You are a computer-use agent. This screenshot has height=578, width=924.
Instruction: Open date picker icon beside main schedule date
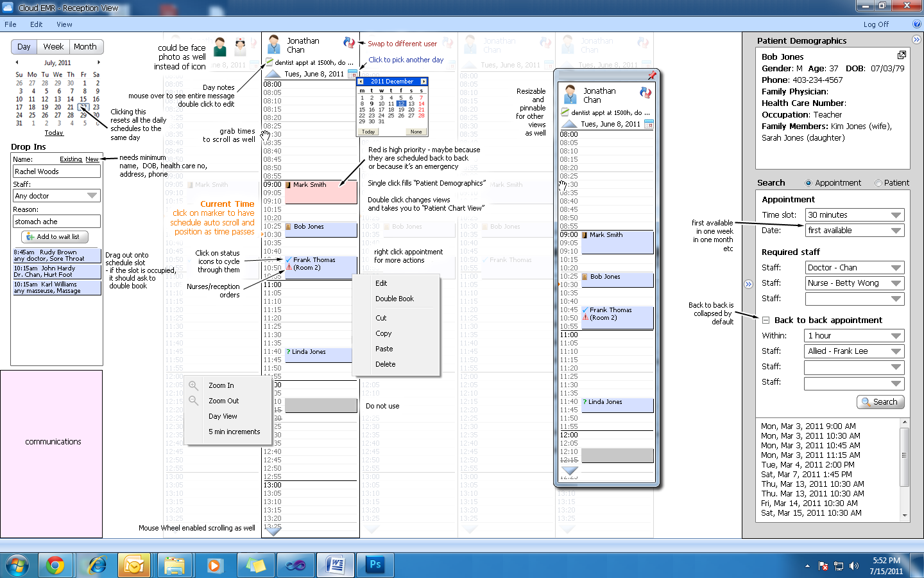(x=352, y=74)
